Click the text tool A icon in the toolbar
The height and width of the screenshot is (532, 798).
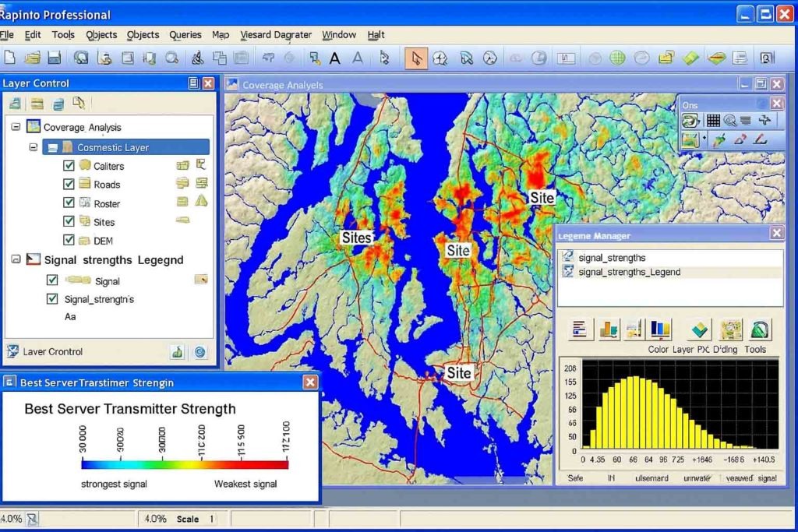pos(334,58)
